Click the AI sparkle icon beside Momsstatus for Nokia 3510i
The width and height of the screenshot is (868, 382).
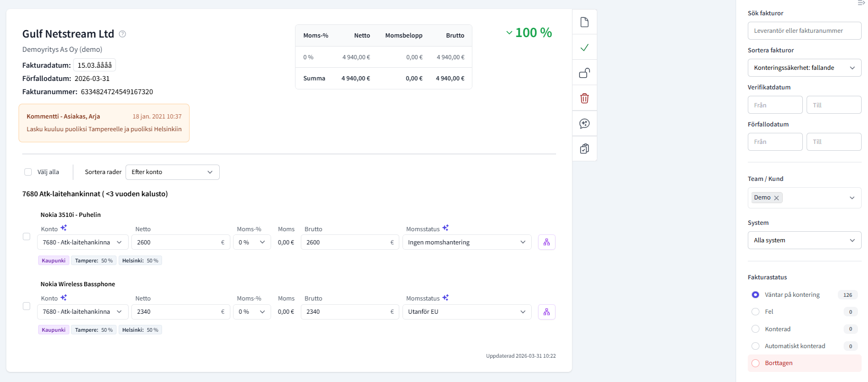[x=445, y=228]
